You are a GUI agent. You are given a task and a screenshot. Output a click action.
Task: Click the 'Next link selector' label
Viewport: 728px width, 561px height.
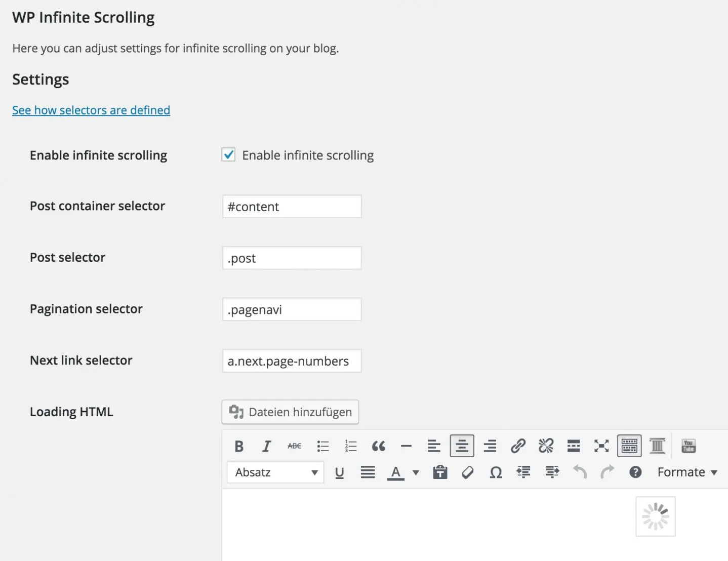[81, 360]
